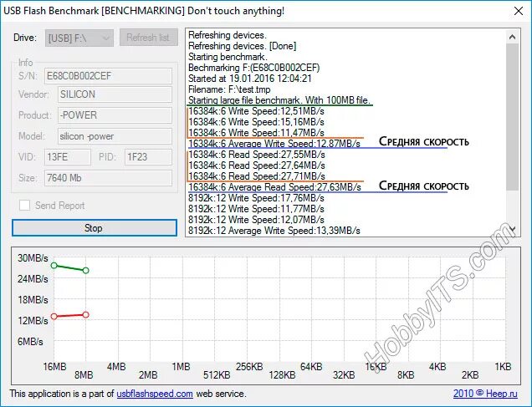Viewport: 532px width, 407px height.
Task: Stop the benchmark with the Stop button
Action: [95, 227]
